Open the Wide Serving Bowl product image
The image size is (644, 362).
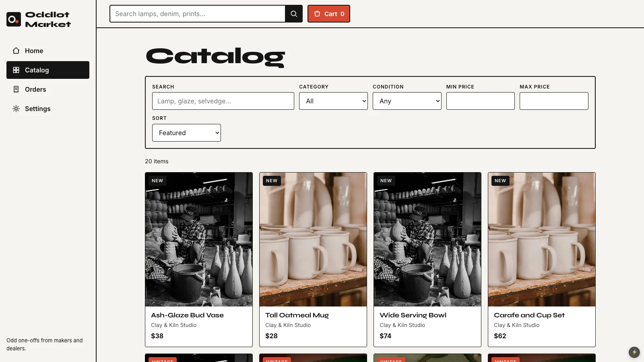tap(427, 239)
